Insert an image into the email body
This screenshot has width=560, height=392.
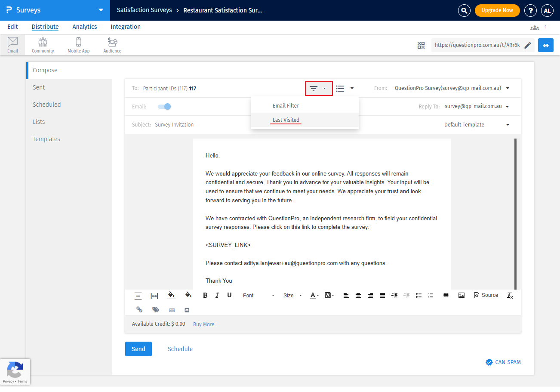pos(461,295)
